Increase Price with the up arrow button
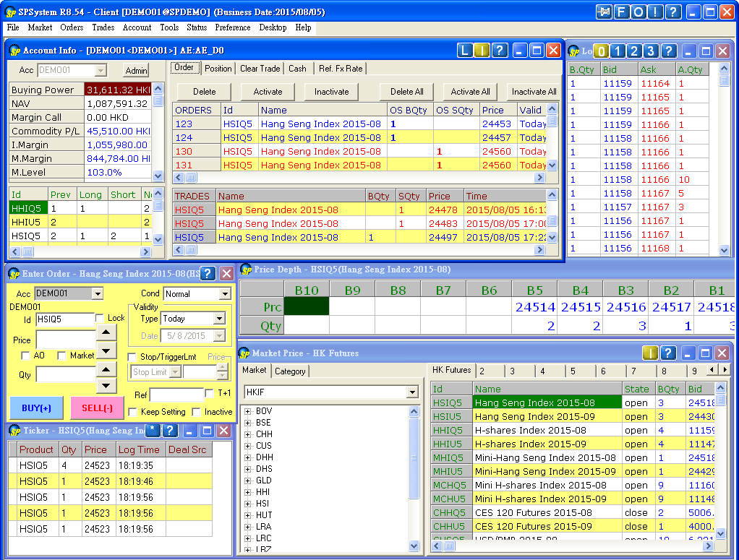The width and height of the screenshot is (739, 560). click(106, 332)
